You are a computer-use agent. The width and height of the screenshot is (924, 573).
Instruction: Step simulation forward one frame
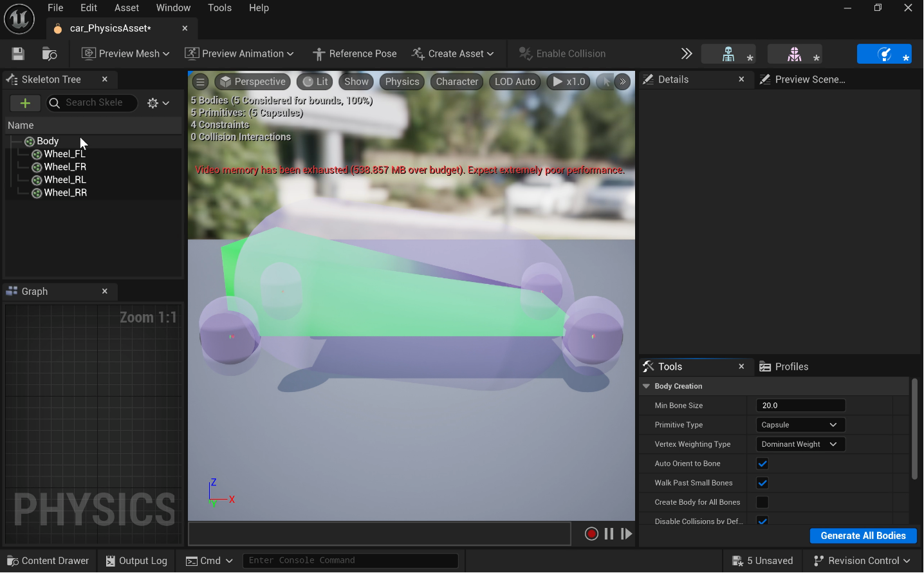[x=626, y=534]
